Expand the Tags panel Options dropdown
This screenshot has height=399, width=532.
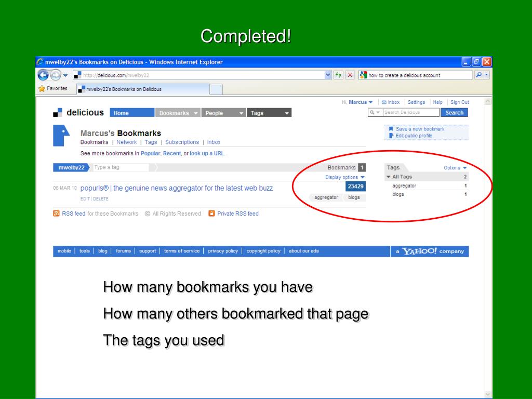click(x=455, y=168)
